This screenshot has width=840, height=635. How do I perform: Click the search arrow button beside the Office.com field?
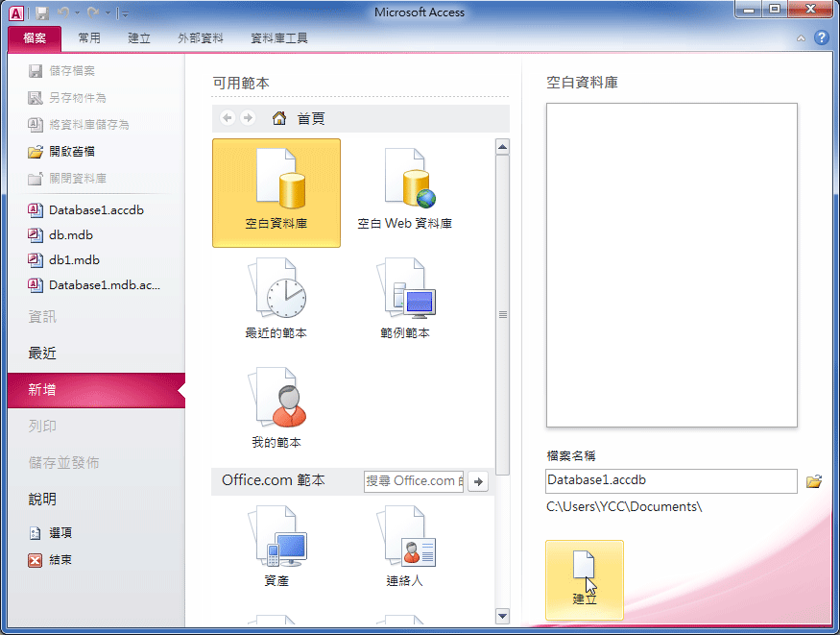[x=478, y=481]
